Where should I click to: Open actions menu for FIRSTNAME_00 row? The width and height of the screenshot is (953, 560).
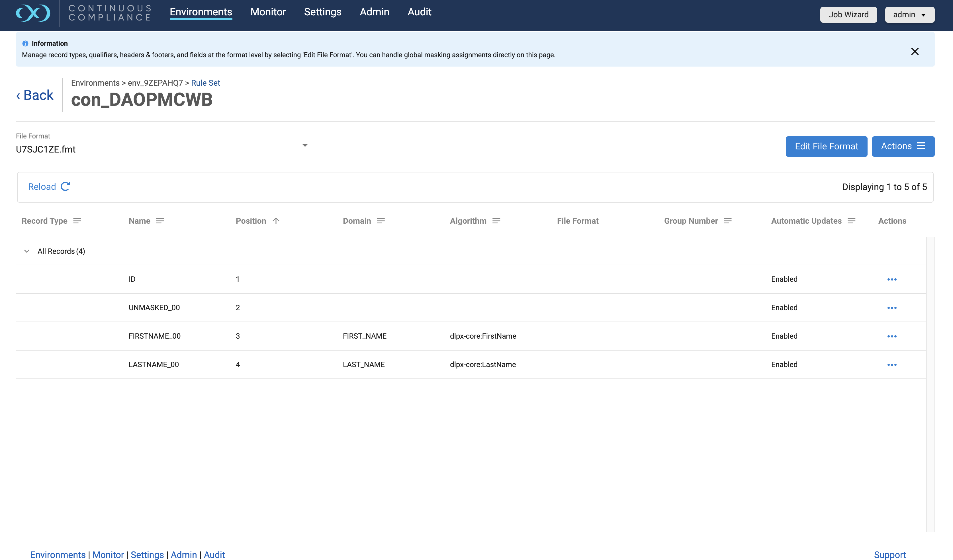click(x=892, y=336)
